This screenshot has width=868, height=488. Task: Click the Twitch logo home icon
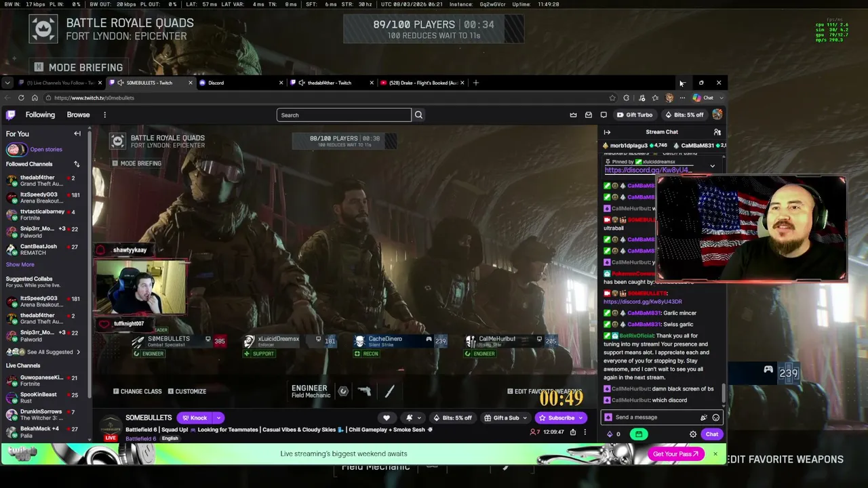tap(12, 115)
